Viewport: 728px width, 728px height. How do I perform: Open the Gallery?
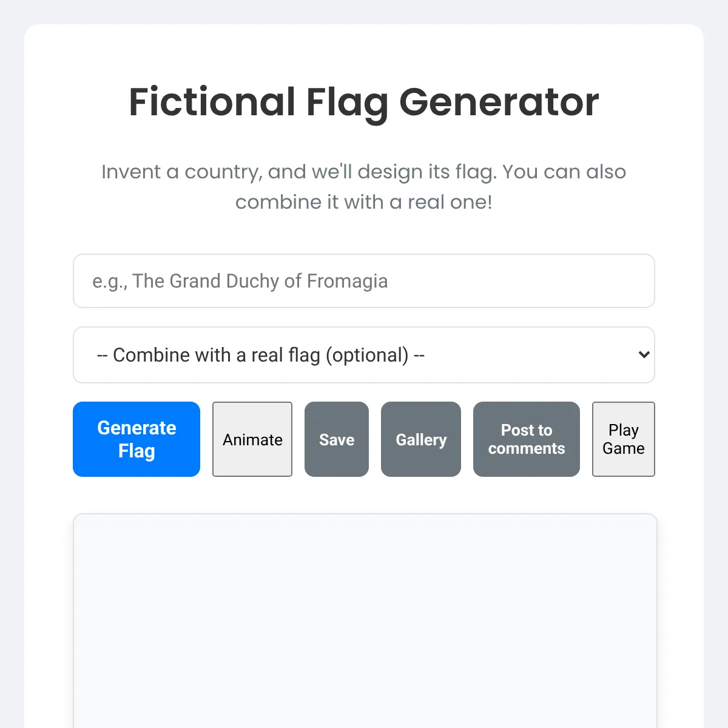pos(421,439)
